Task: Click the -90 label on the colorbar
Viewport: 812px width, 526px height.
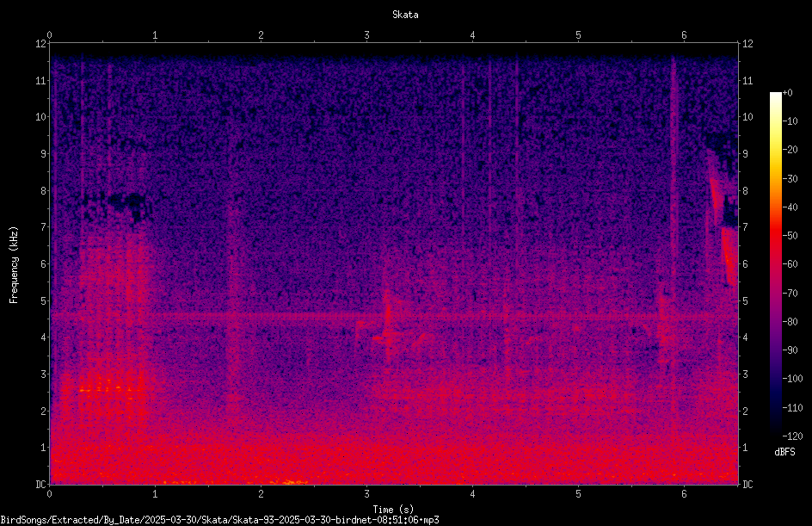Action: 790,350
